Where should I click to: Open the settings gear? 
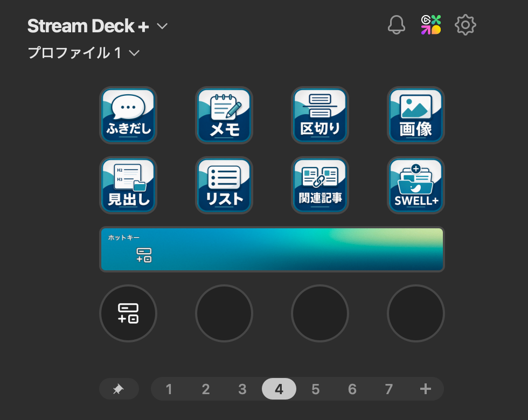[466, 25]
